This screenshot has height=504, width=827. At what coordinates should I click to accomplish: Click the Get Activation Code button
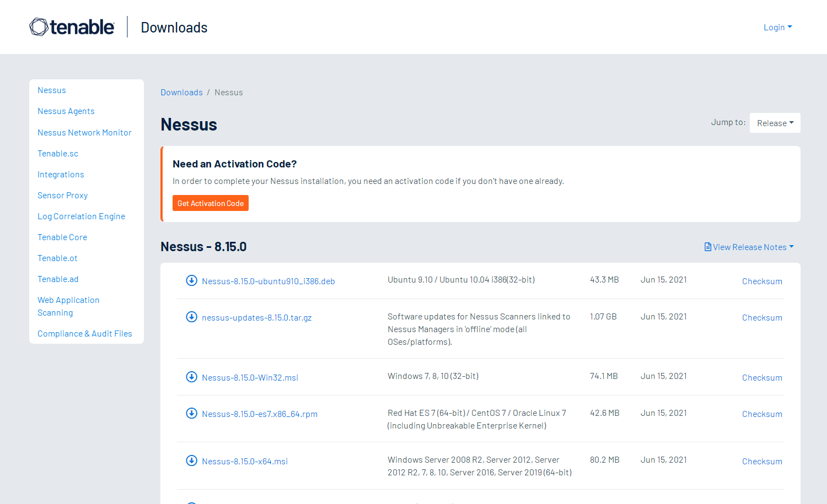click(x=210, y=203)
